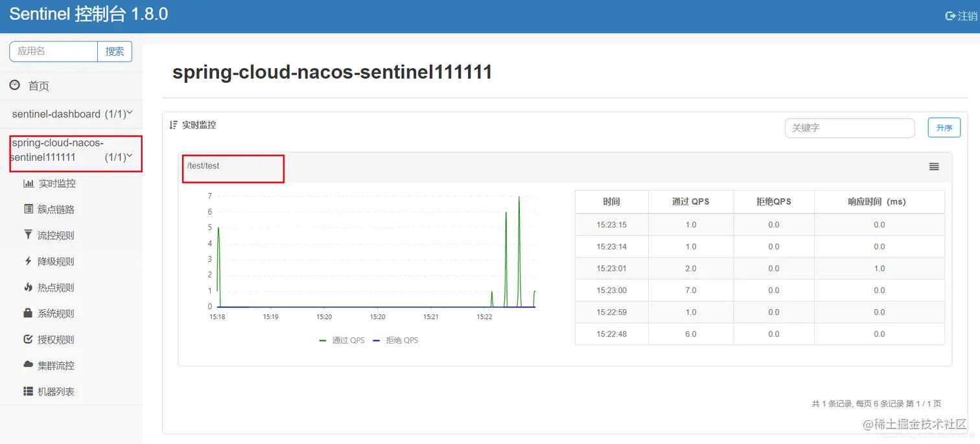Click the 1.0 response time cell
Image resolution: width=980 pixels, height=444 pixels.
[880, 268]
